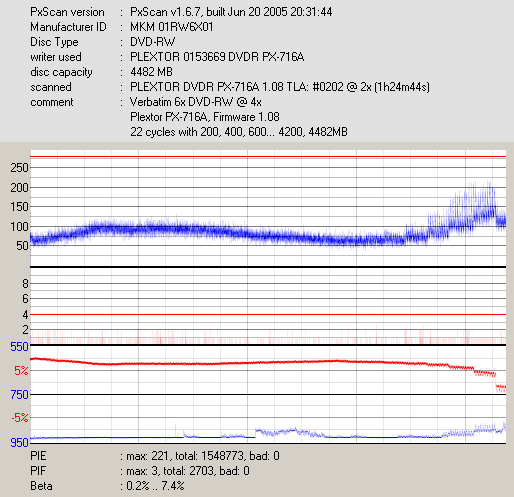Click the Beta 0.2% .. 7.4% summary
This screenshot has height=497, width=514.
(x=107, y=486)
